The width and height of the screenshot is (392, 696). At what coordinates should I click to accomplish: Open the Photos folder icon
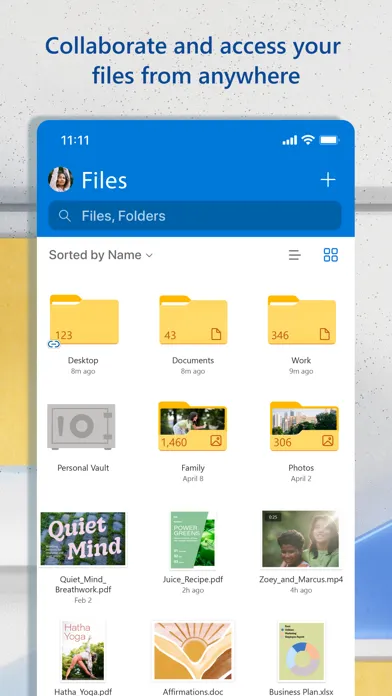tap(304, 426)
